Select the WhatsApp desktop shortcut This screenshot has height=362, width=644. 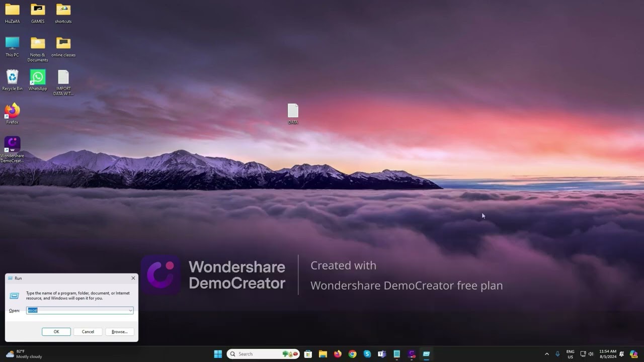click(38, 80)
